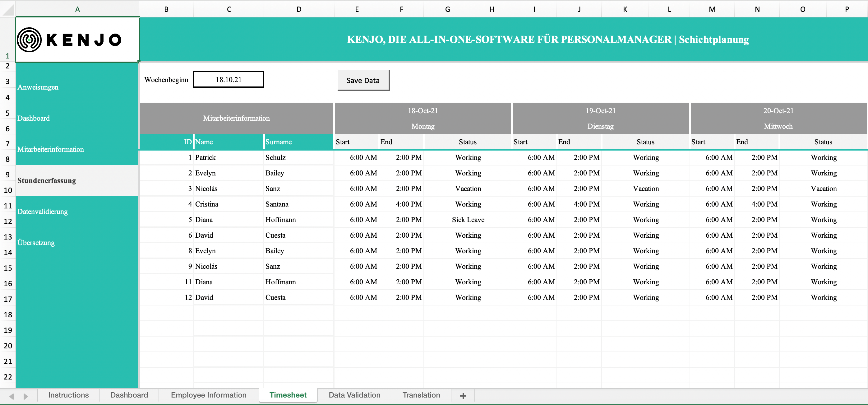Select Mitarbeiterinformation in the sidebar
Image resolution: width=868 pixels, height=405 pixels.
coord(51,149)
